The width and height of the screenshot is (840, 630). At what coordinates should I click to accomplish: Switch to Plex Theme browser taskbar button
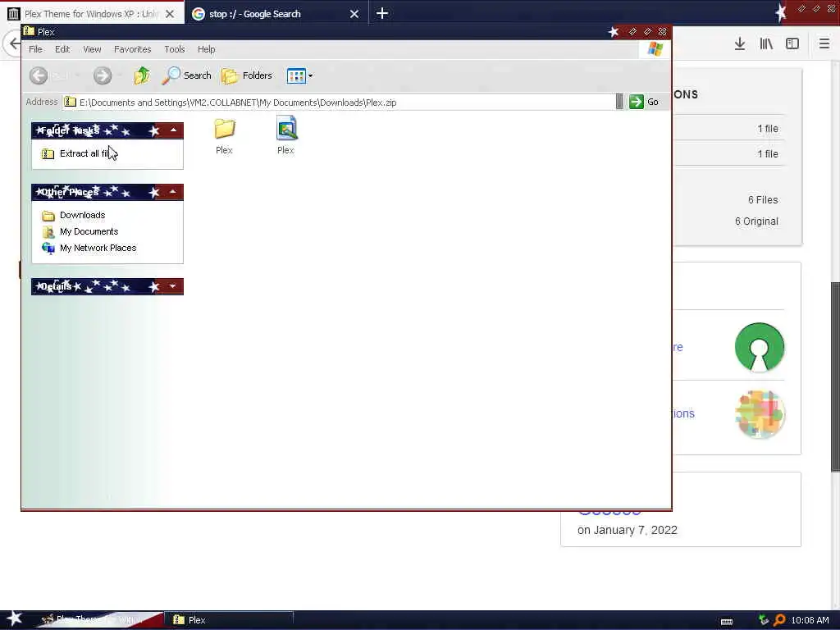pyautogui.click(x=99, y=620)
